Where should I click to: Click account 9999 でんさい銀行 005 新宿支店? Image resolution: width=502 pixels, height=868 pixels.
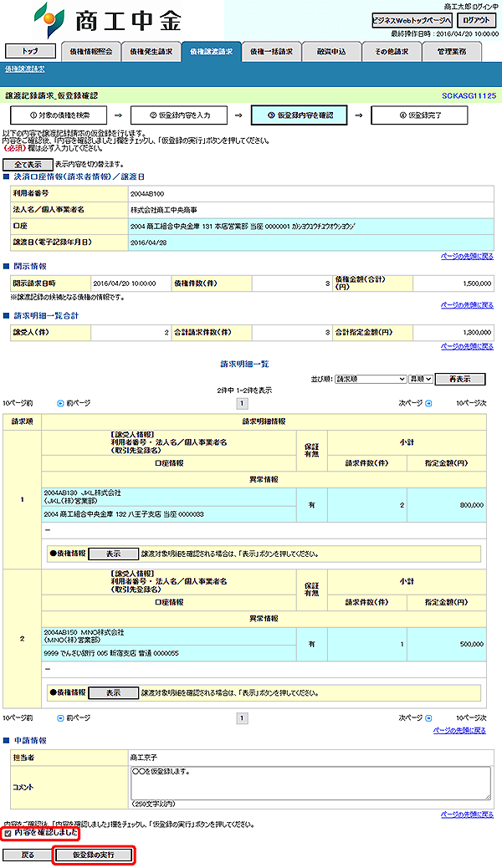point(111,653)
